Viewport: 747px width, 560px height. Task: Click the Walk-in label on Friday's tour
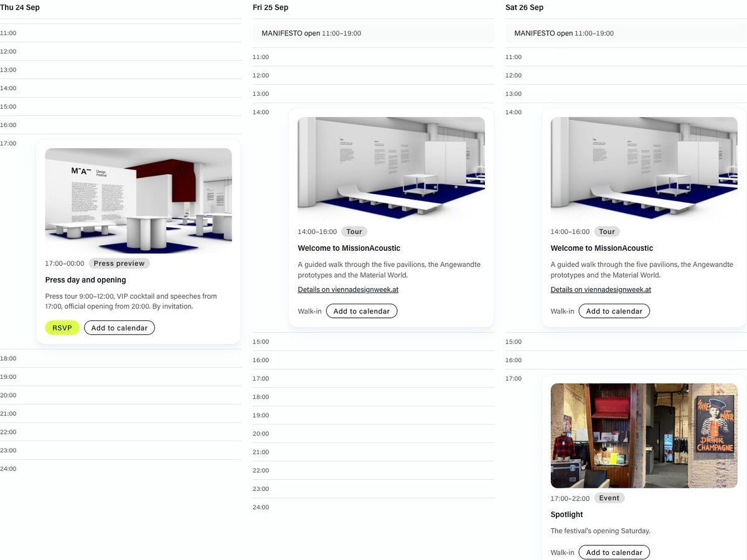point(309,311)
